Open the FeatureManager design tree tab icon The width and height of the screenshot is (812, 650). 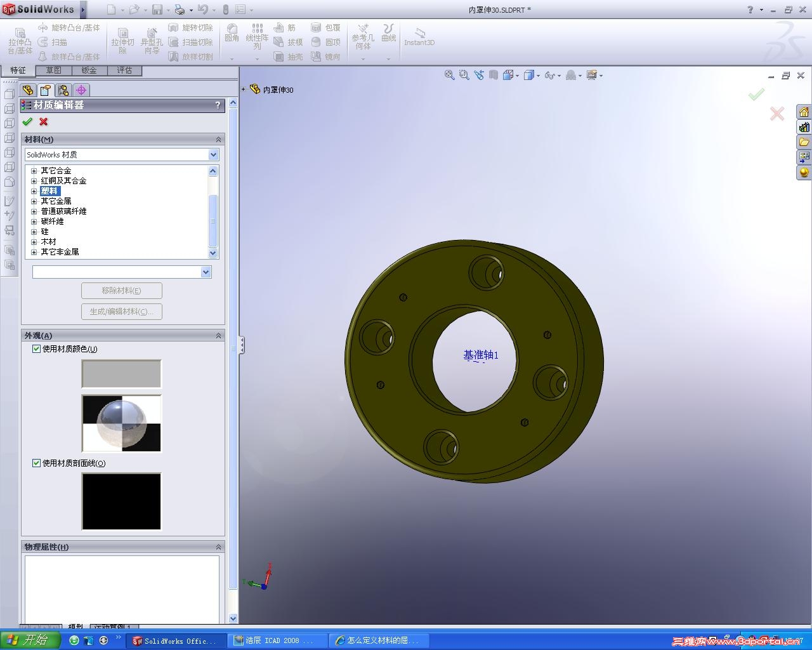28,90
